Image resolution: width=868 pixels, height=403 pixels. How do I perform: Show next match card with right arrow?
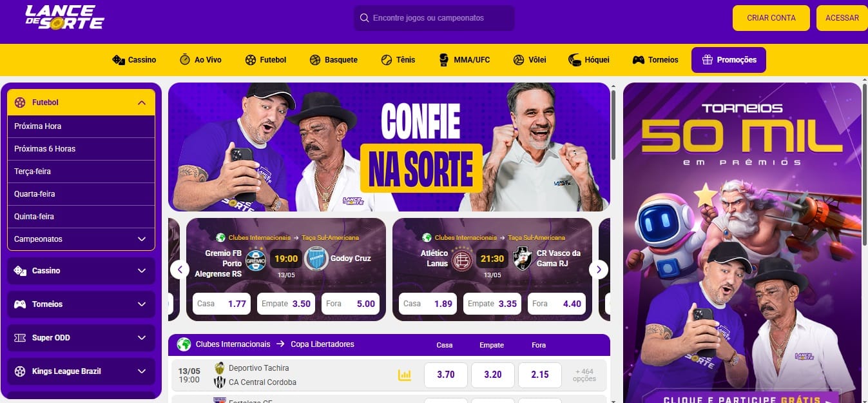(x=599, y=270)
